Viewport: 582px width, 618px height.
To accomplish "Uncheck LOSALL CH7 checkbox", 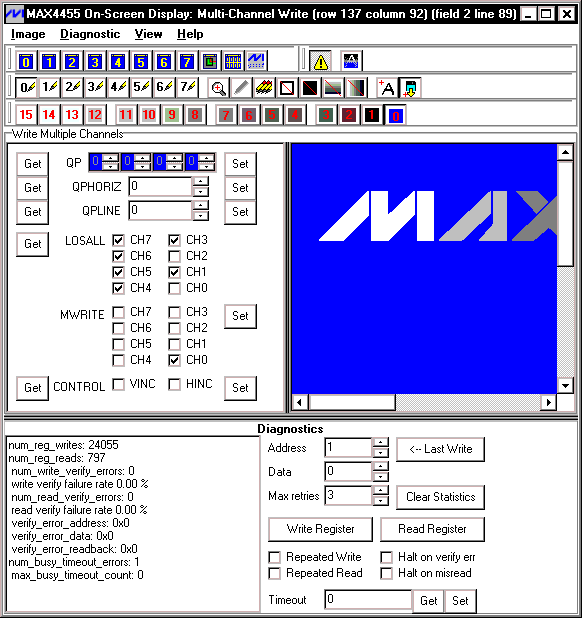I will [118, 240].
